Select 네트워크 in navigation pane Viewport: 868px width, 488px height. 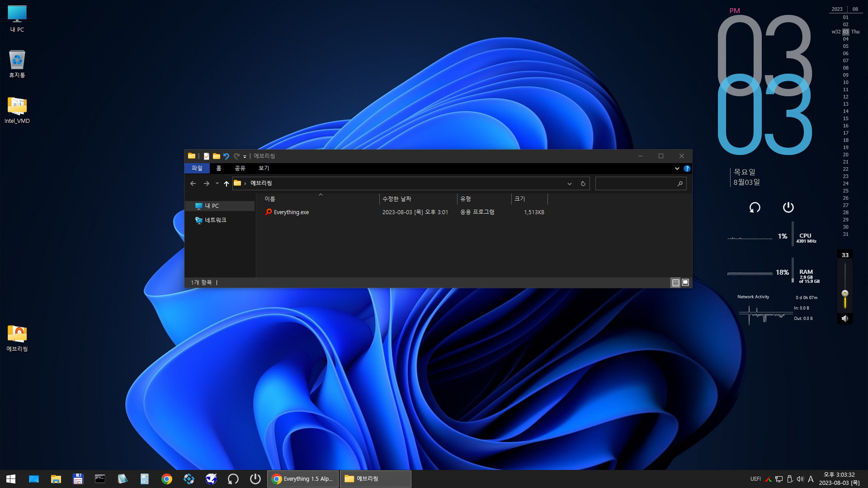point(216,220)
